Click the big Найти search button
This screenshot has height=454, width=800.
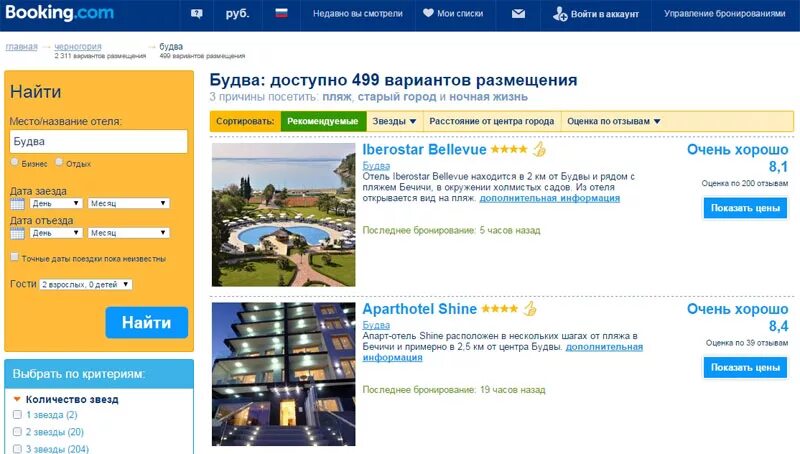(x=147, y=322)
